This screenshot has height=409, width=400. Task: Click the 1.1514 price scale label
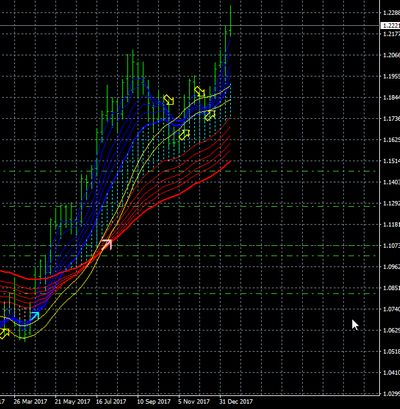391,161
